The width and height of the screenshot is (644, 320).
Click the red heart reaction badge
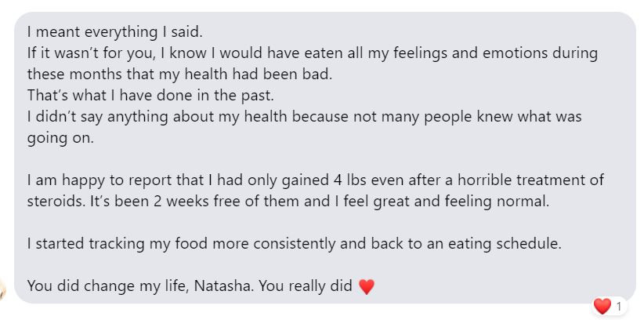602,306
